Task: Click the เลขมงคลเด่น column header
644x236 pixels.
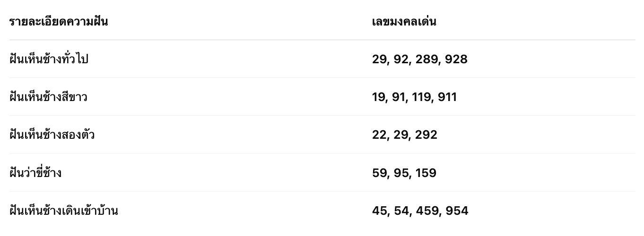Action: pos(404,22)
